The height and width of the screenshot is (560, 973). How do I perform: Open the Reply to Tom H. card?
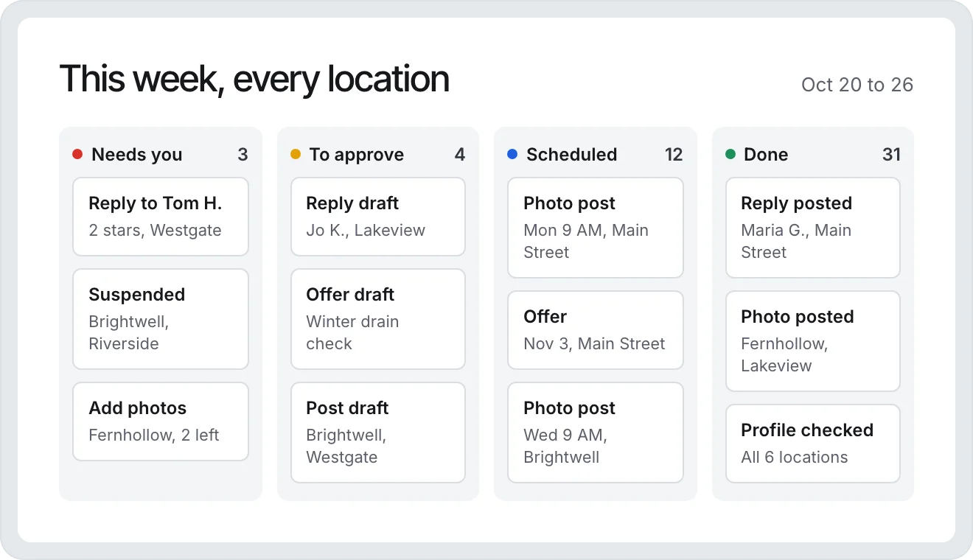click(x=161, y=217)
